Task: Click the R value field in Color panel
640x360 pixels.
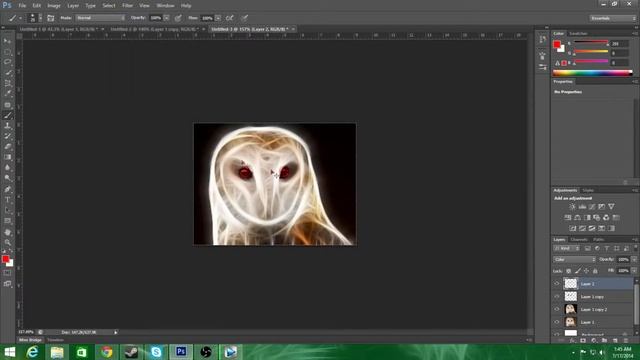Action: click(x=620, y=43)
